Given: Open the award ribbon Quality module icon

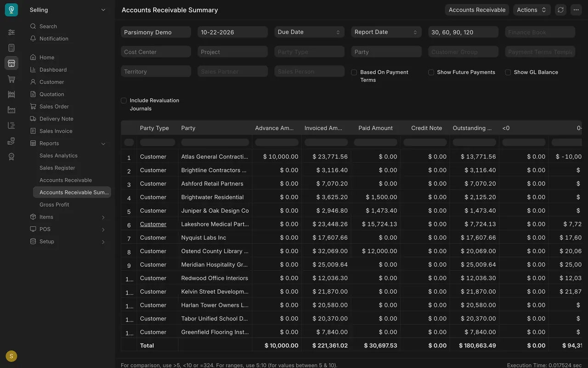Looking at the screenshot, I should (11, 157).
